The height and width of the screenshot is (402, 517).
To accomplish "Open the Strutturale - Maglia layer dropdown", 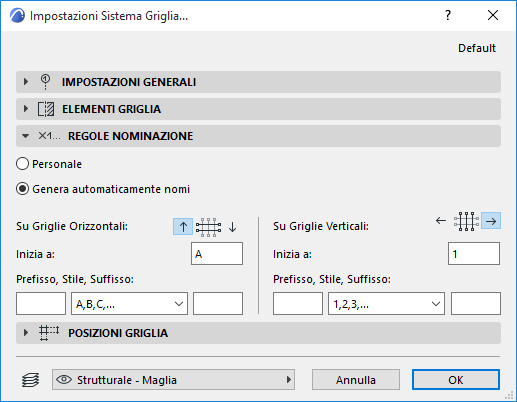I will 173,380.
